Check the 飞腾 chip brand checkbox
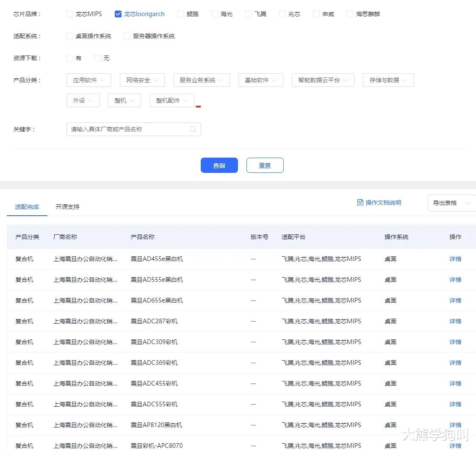Screen dimensions: 476x450 click(x=248, y=14)
